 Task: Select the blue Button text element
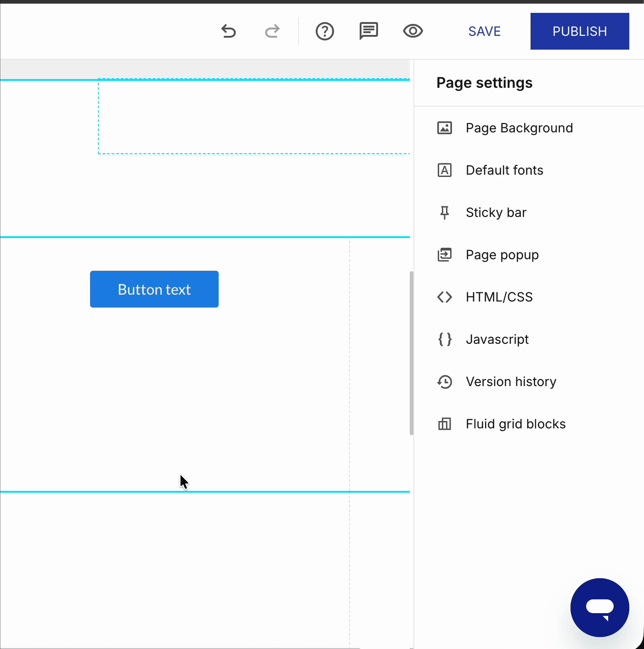(x=154, y=289)
